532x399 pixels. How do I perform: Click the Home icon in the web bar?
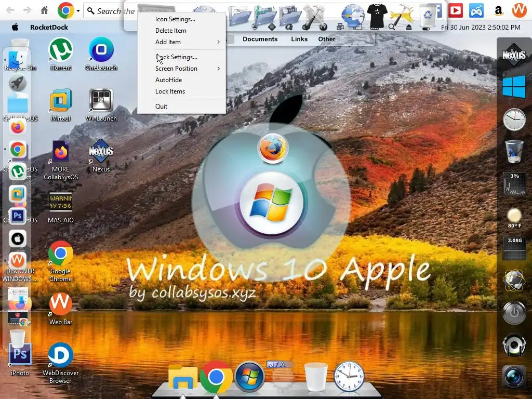click(x=45, y=10)
